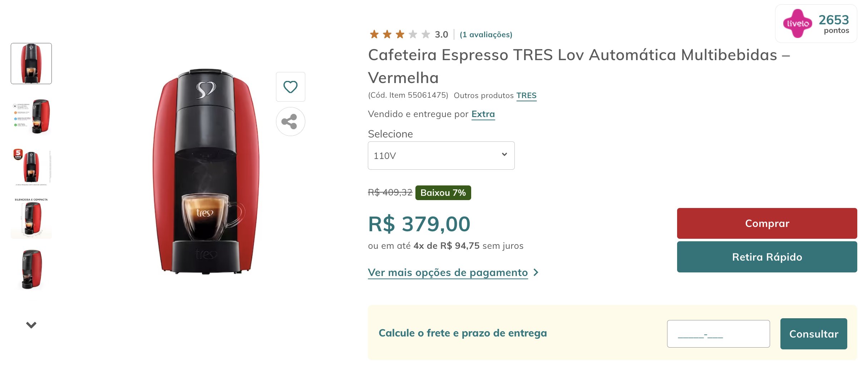Click arrow next to payment options link
The width and height of the screenshot is (868, 368).
[536, 273]
